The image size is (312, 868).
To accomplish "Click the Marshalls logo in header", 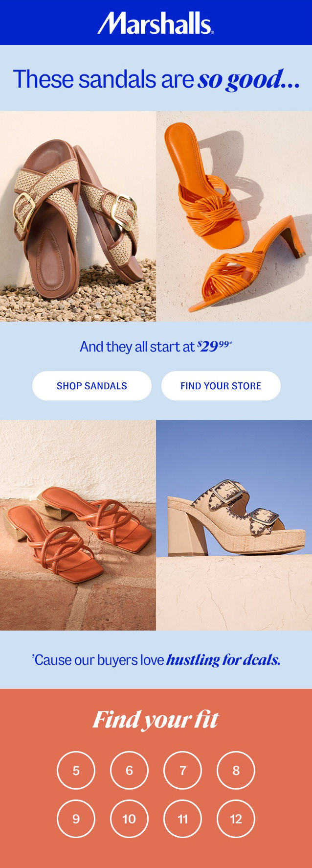I will pyautogui.click(x=156, y=23).
